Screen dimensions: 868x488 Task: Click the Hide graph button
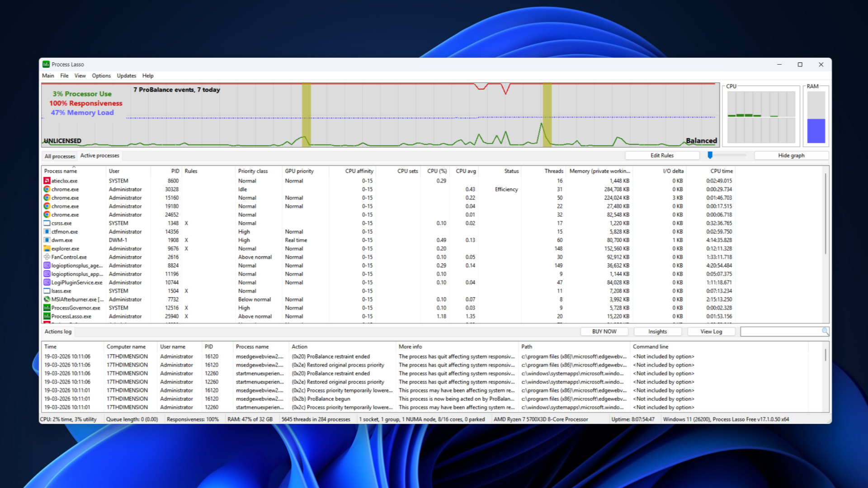click(791, 155)
